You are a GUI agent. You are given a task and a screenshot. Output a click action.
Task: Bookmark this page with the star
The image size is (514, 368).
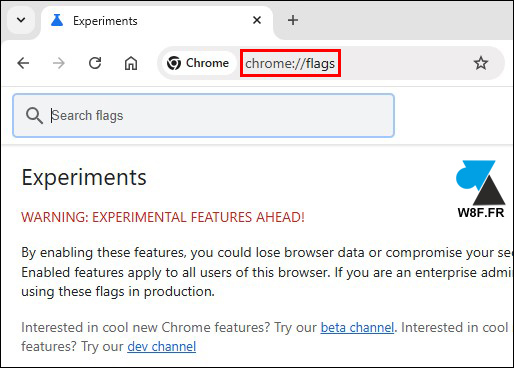[481, 63]
